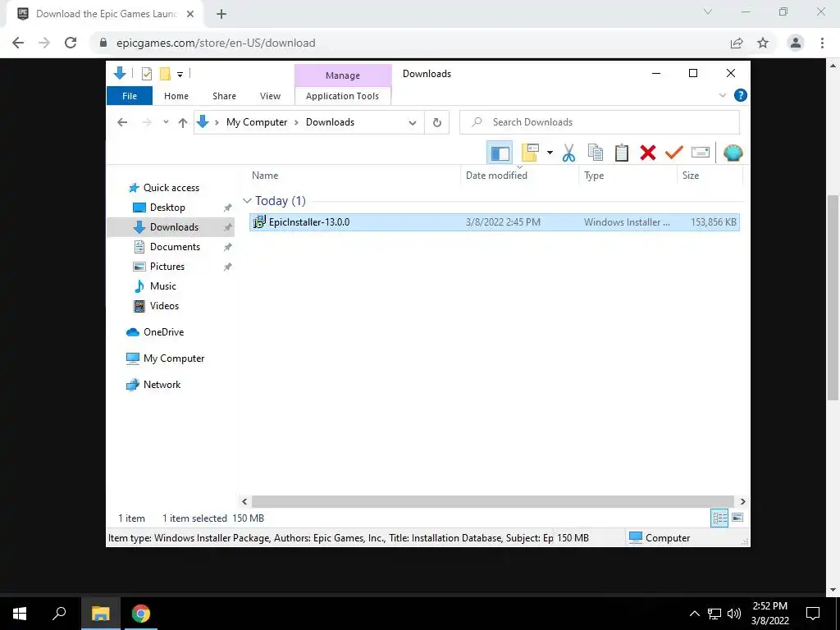Open Windows taskbar search

[x=59, y=614]
